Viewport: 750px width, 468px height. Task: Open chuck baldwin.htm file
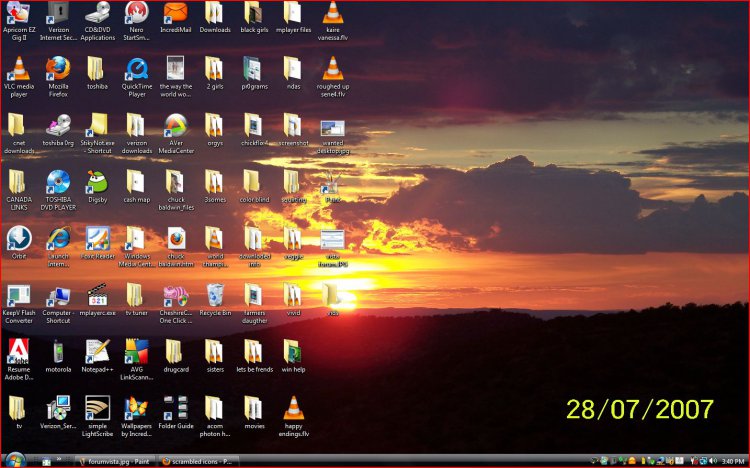coord(176,247)
